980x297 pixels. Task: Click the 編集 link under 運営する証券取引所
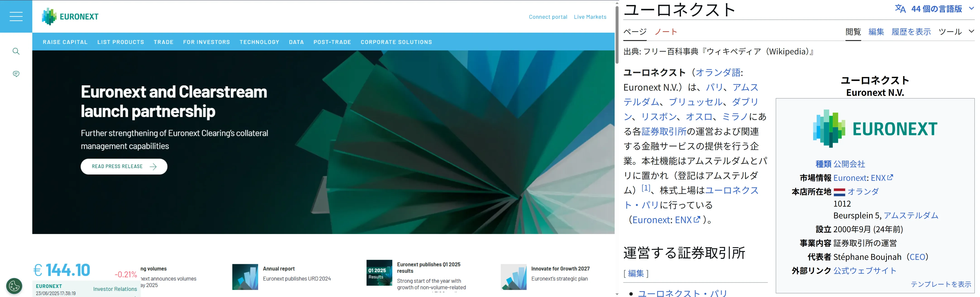(x=636, y=273)
